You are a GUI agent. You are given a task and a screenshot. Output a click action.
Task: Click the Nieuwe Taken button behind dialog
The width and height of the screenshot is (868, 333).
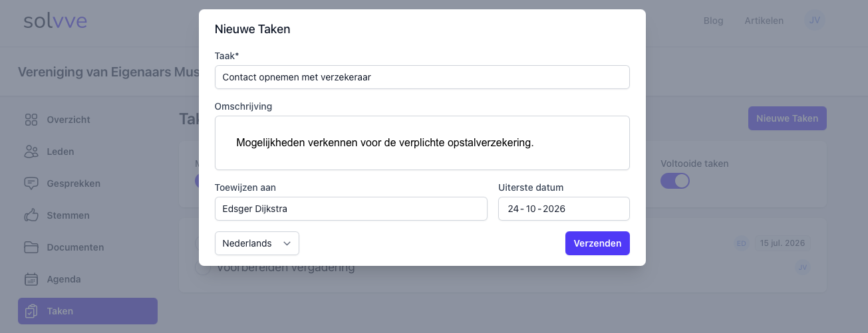787,118
